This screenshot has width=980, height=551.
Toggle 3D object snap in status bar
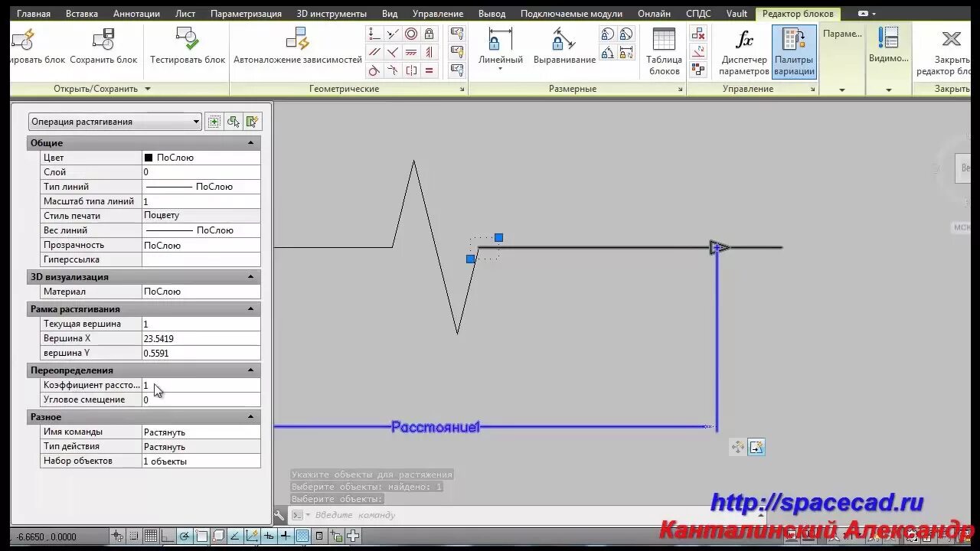218,536
